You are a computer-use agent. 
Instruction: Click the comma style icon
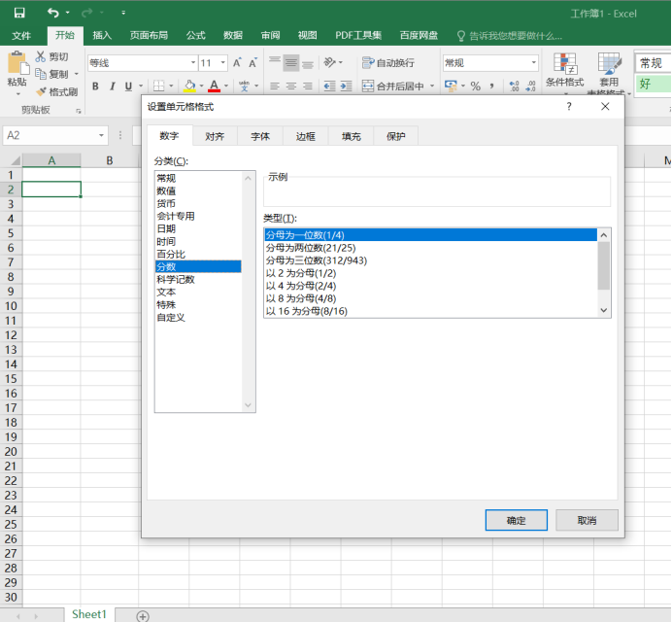point(492,86)
